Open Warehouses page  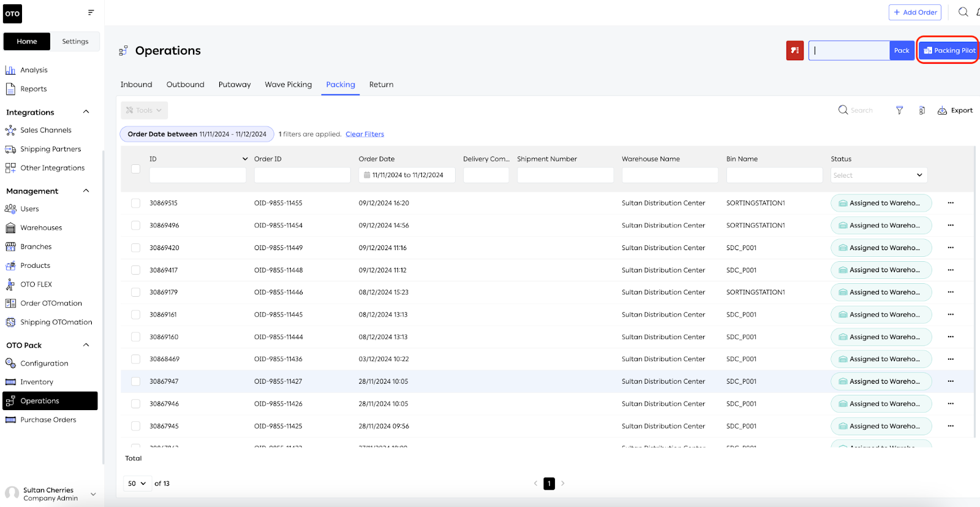click(x=41, y=228)
